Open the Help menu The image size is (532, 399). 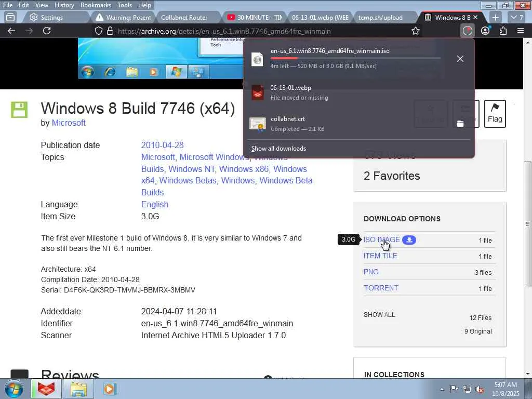(x=144, y=5)
